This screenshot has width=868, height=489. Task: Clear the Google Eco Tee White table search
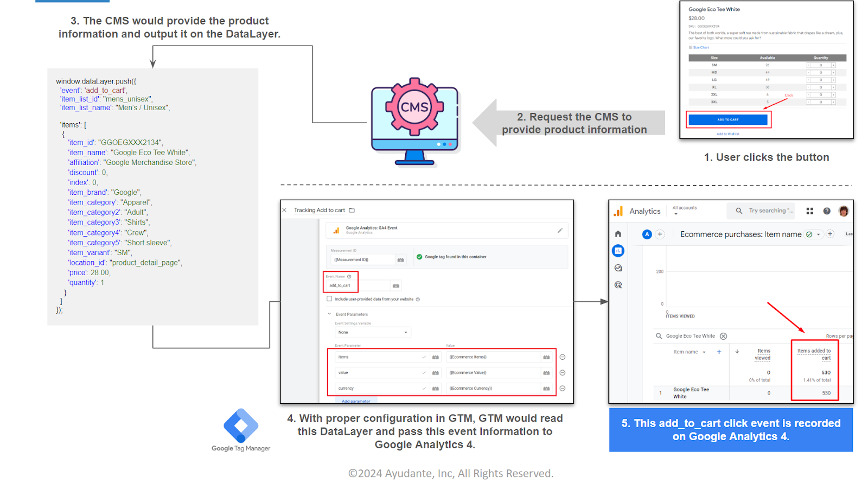tap(723, 336)
